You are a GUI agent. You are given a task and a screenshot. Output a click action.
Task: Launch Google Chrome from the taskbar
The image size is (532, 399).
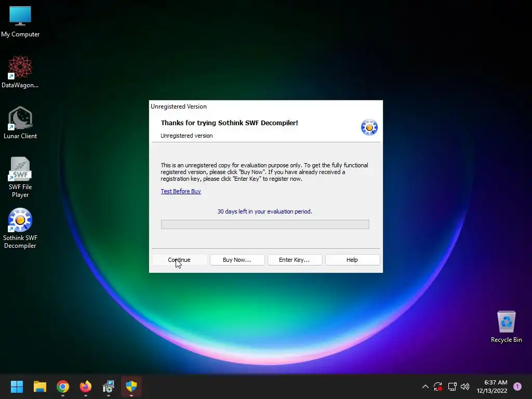click(63, 387)
